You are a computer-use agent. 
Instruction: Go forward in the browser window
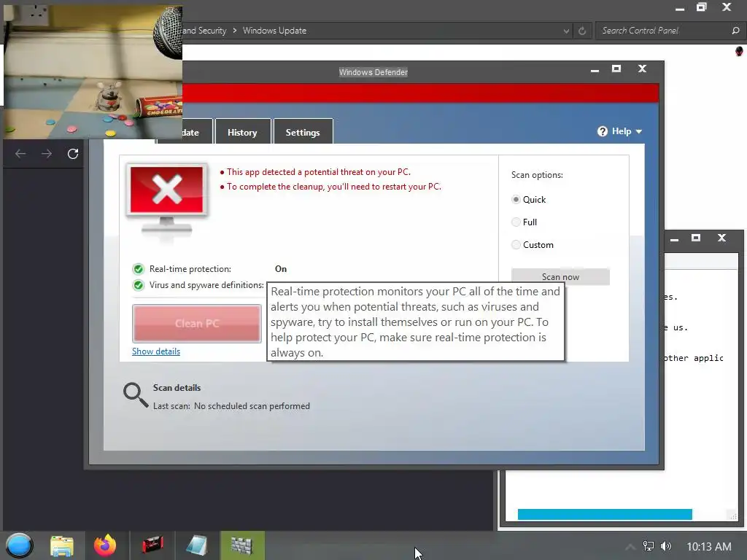point(47,153)
